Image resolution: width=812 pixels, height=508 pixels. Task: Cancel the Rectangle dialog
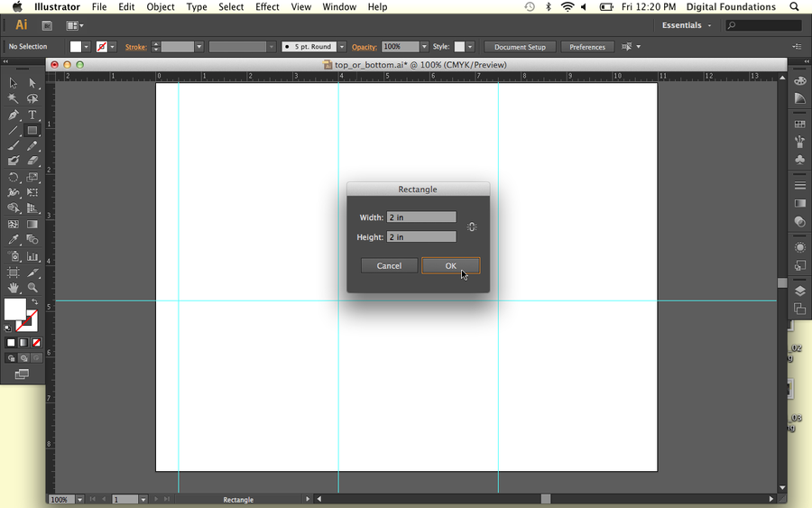pyautogui.click(x=389, y=265)
